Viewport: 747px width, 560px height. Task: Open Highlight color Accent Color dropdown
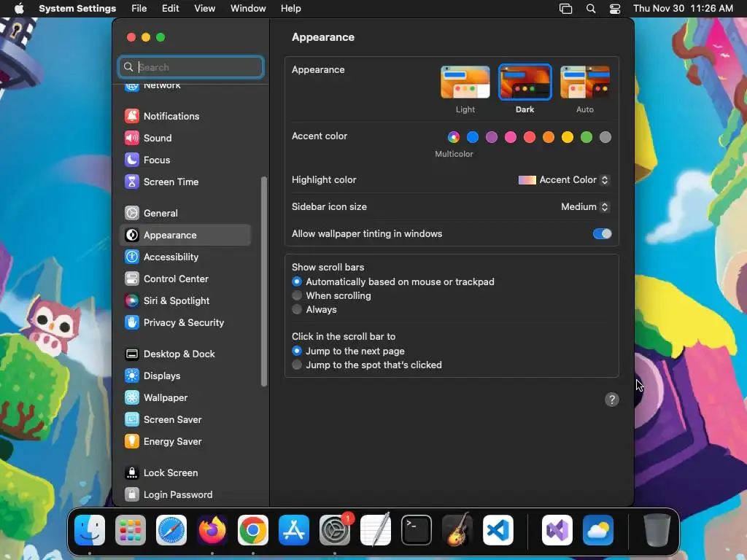(564, 179)
